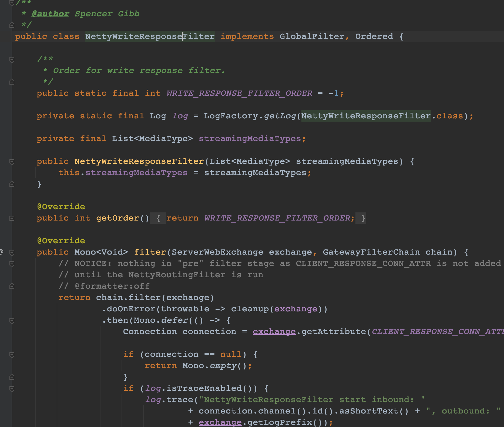504x427 pixels.
Task: Click the fold-end marker closing the 'connection == null' block
Action: (12, 377)
